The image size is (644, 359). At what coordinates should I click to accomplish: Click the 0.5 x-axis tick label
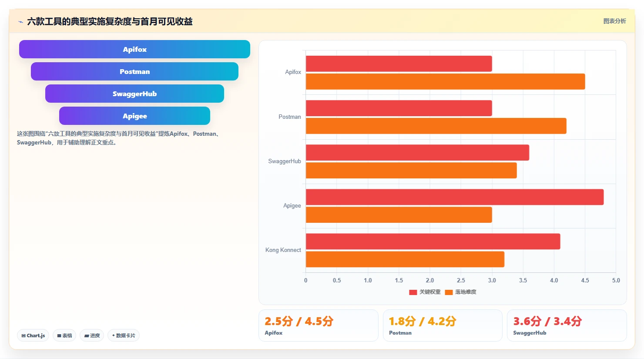click(337, 280)
